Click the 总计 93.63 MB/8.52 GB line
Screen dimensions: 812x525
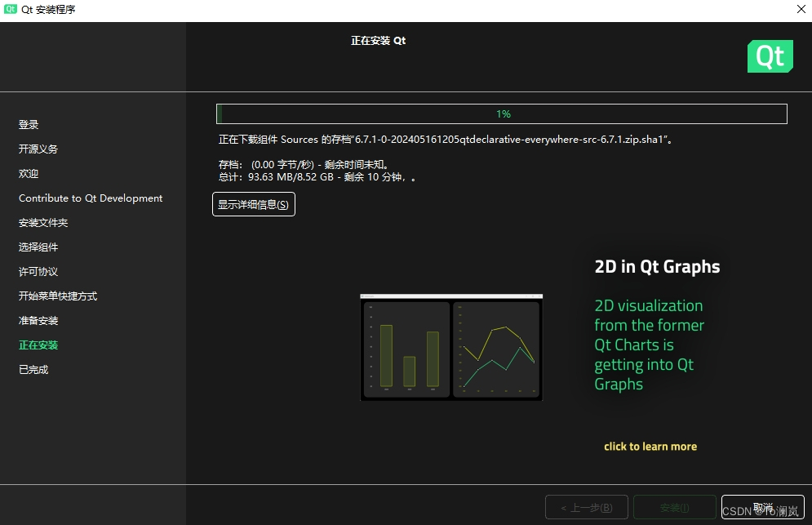(317, 177)
